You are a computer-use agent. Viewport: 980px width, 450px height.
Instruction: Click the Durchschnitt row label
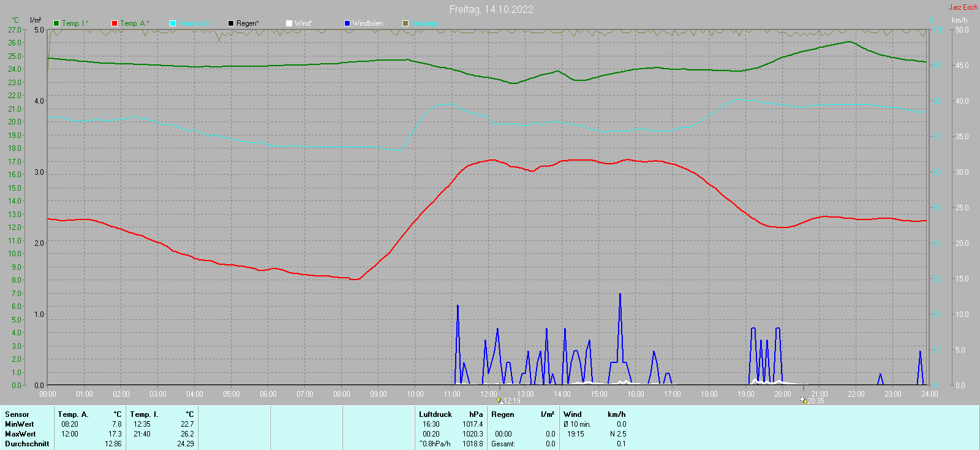[x=27, y=444]
